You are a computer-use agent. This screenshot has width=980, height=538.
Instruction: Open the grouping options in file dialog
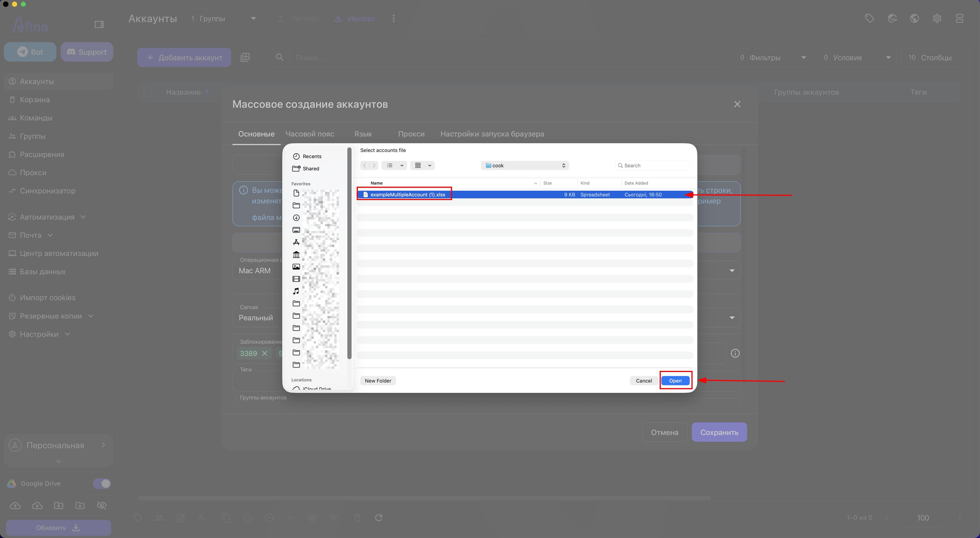(422, 165)
